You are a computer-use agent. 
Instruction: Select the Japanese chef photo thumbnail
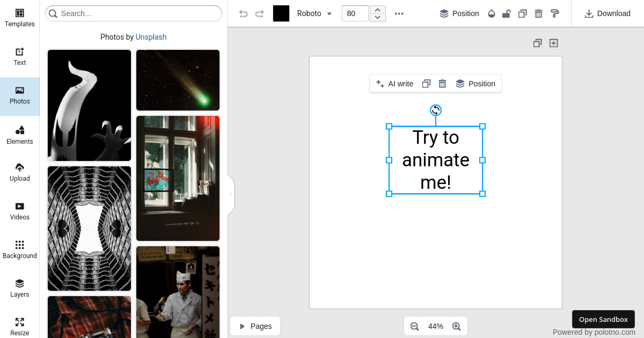click(178, 292)
